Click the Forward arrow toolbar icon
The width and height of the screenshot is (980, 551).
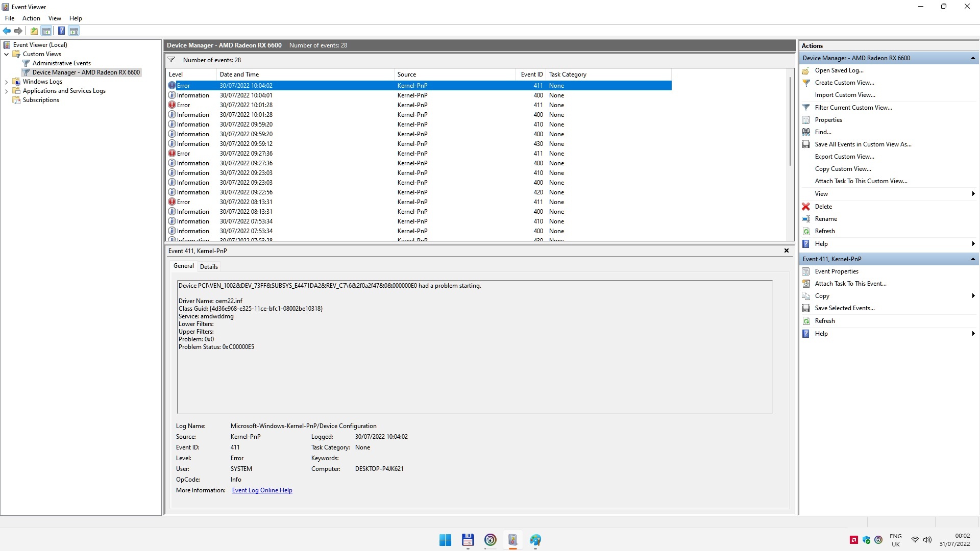pos(18,31)
